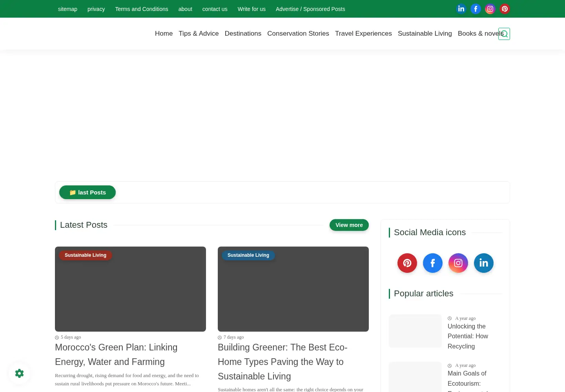
Task: Visit LinkedIn from Social Media icons widget
Action: (x=484, y=263)
